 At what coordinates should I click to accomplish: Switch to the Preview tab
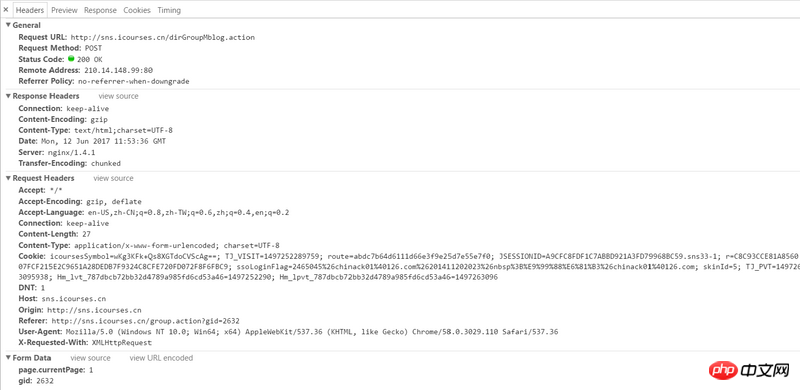(64, 10)
